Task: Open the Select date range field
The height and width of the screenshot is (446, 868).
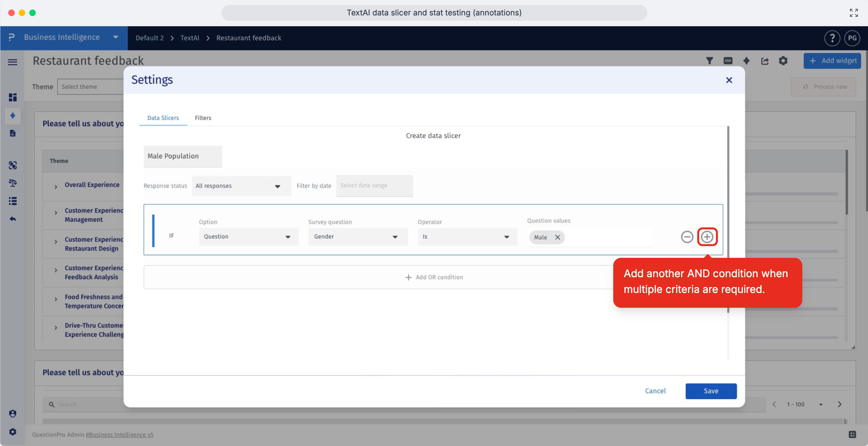Action: pyautogui.click(x=374, y=186)
